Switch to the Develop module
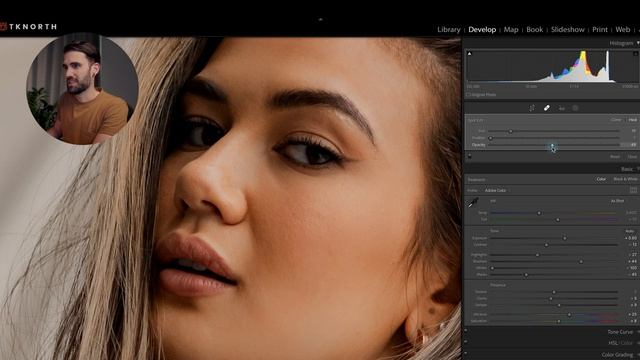This screenshot has width=640, height=360. (x=482, y=29)
